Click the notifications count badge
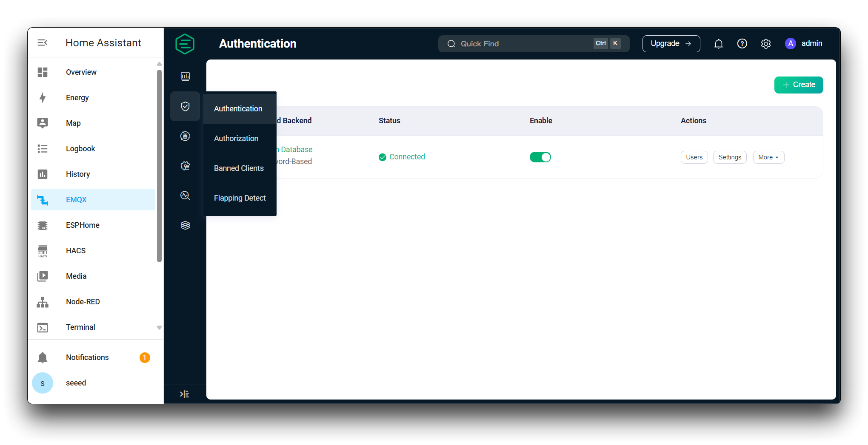Image resolution: width=868 pixels, height=445 pixels. tap(145, 358)
